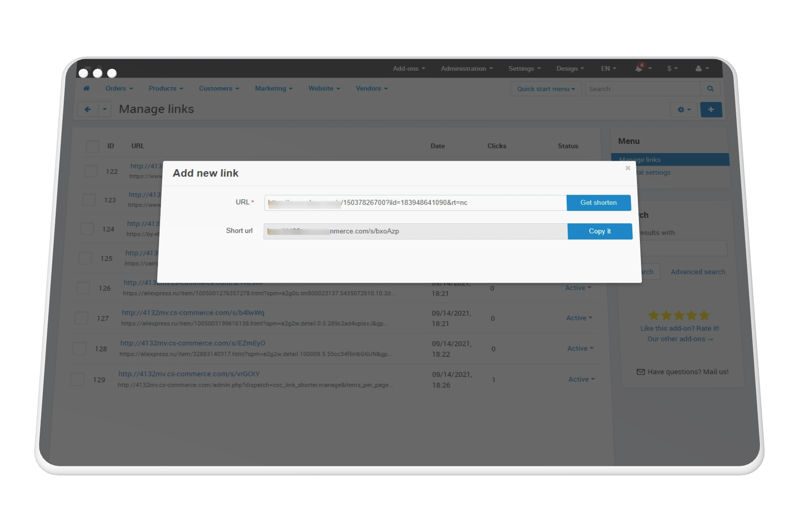Image resolution: width=799 pixels, height=532 pixels.
Task: Open short link ending vrGOtY
Action: (x=189, y=374)
